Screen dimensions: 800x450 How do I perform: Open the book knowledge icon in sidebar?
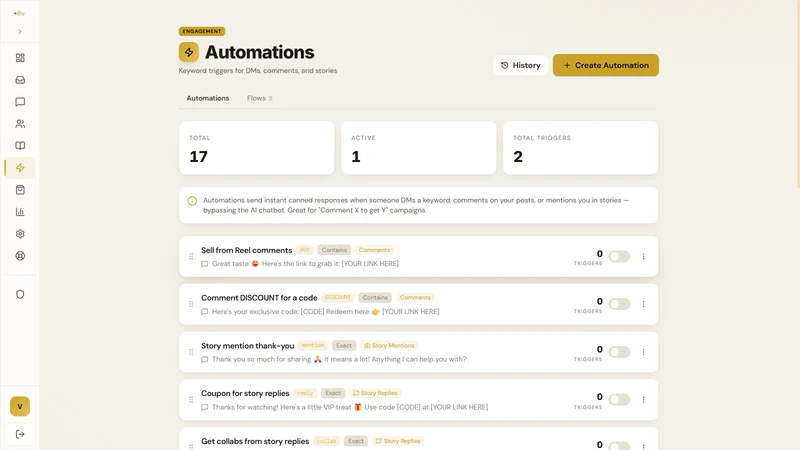click(x=20, y=145)
